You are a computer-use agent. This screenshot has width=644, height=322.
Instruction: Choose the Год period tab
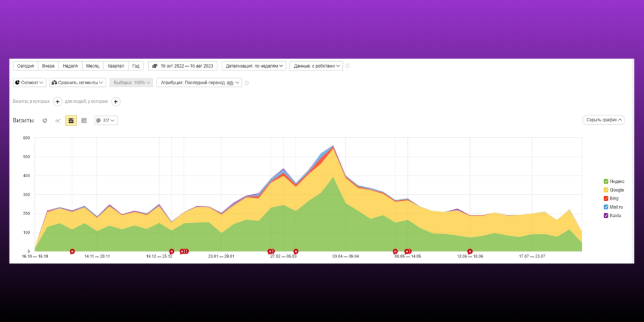[x=136, y=66]
